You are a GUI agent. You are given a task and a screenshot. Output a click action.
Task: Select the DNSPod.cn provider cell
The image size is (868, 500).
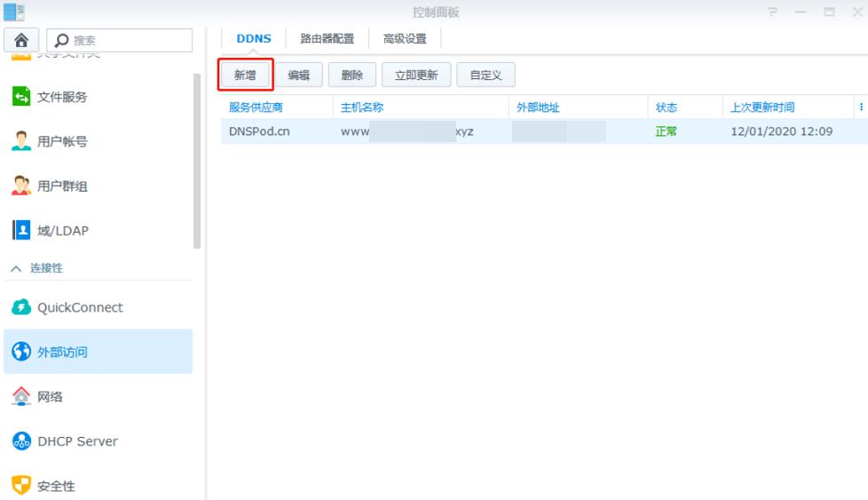point(259,131)
